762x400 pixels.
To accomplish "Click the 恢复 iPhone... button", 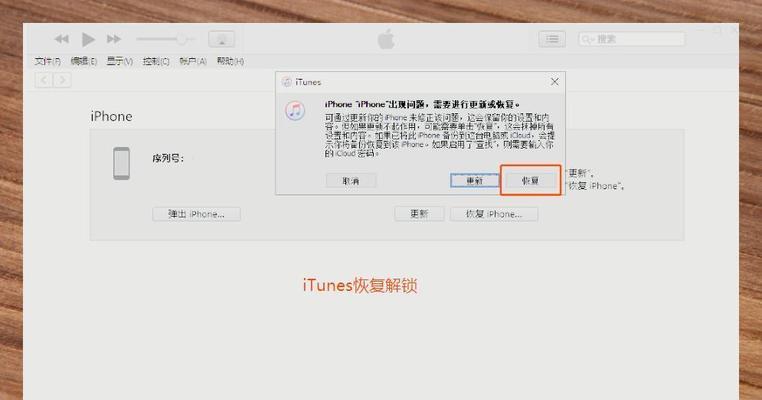I will pyautogui.click(x=494, y=214).
